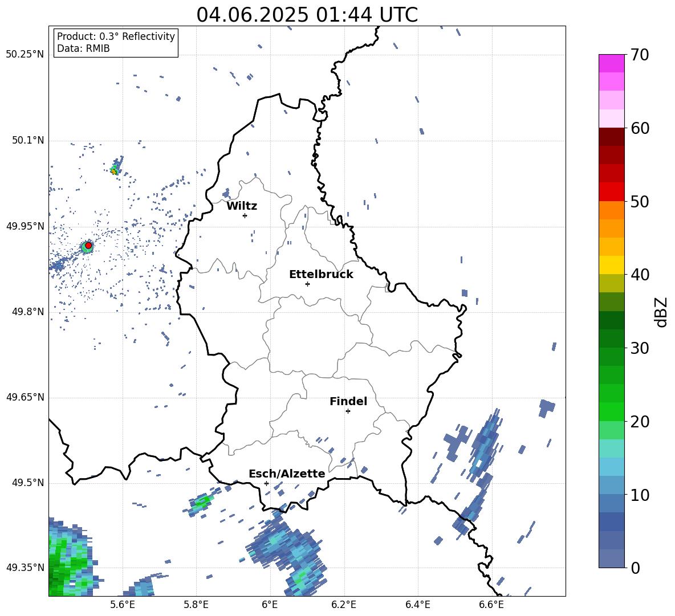Click the latitude label '50.1°N'

pos(27,140)
